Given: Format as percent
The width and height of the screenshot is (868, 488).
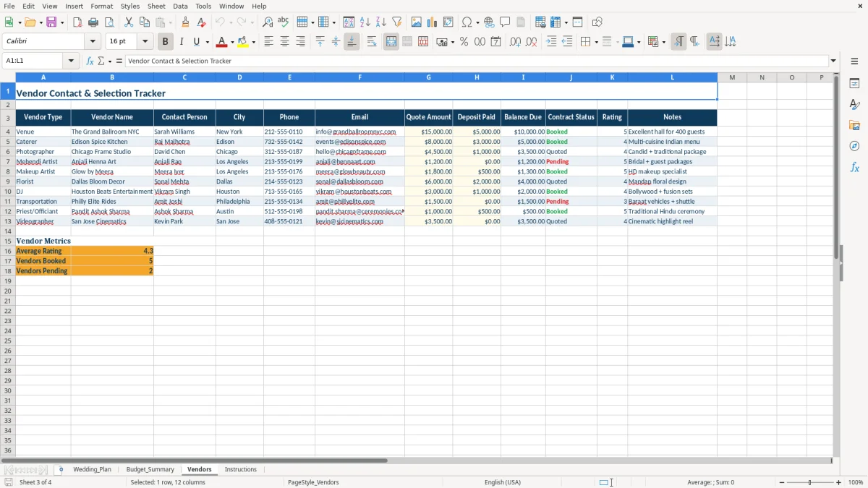Looking at the screenshot, I should pyautogui.click(x=464, y=42).
